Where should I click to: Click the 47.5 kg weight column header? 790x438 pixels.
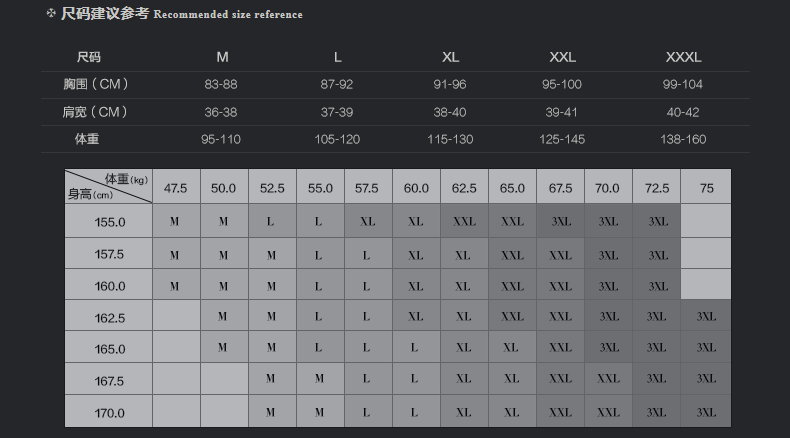coord(176,187)
